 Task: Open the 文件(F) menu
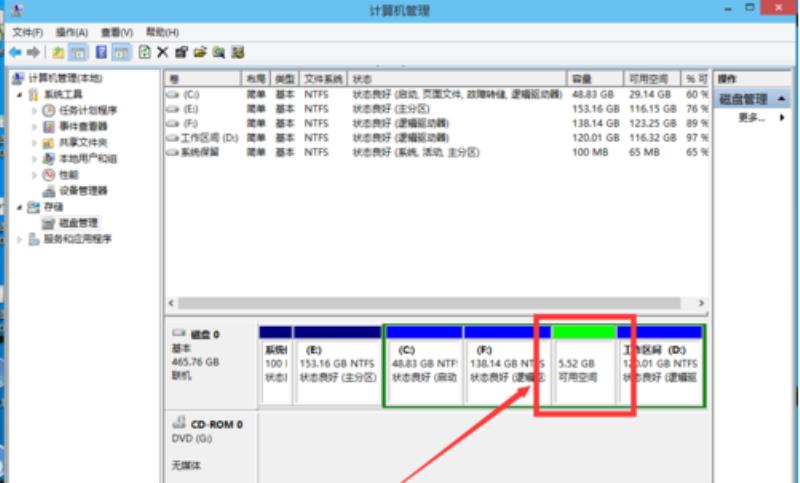tap(27, 32)
